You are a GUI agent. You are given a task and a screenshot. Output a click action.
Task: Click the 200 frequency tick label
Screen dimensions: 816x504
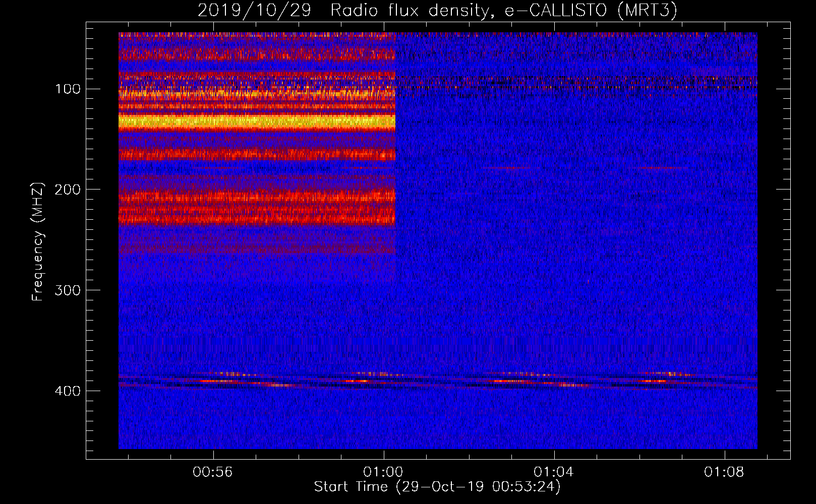[x=68, y=190]
